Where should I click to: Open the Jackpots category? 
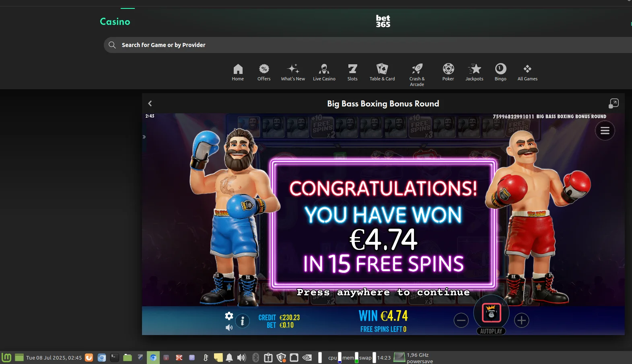[474, 73]
